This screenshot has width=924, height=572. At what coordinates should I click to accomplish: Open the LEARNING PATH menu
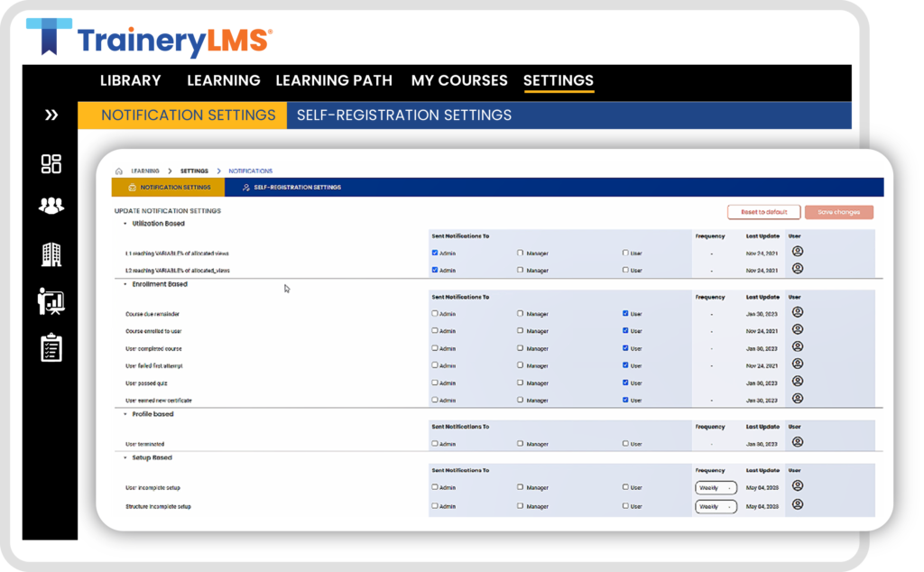[x=334, y=80]
